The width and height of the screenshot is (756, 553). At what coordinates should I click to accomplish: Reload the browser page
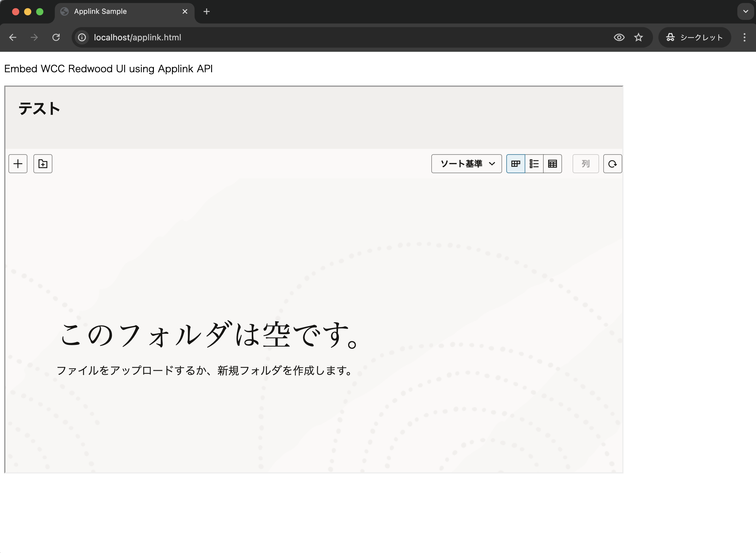click(x=56, y=37)
